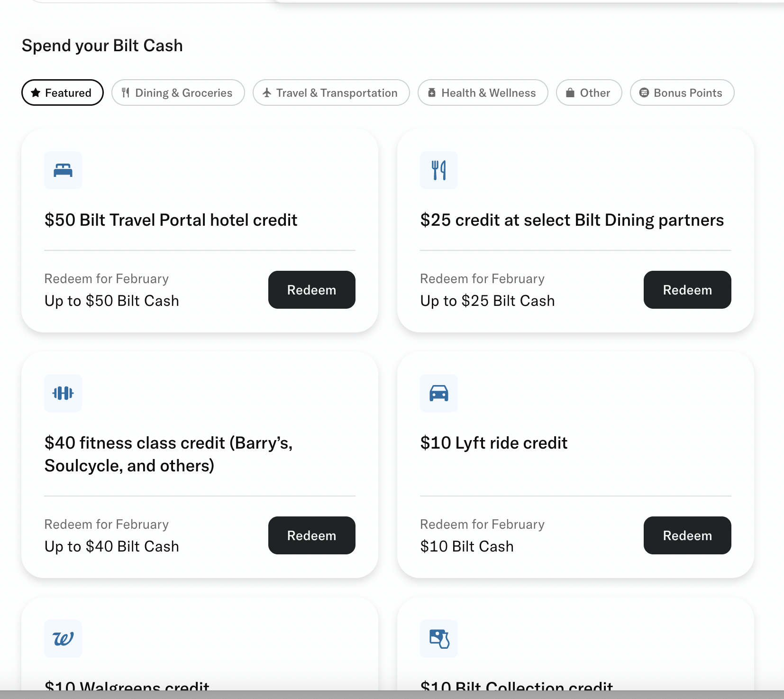The height and width of the screenshot is (699, 784).
Task: Redeem the $50 Bilt Travel Portal hotel credit
Action: (x=311, y=290)
